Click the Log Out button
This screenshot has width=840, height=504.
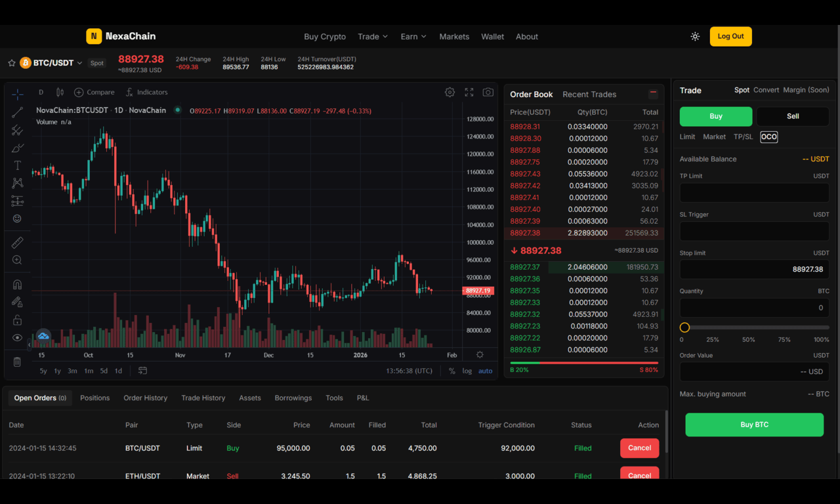730,37
